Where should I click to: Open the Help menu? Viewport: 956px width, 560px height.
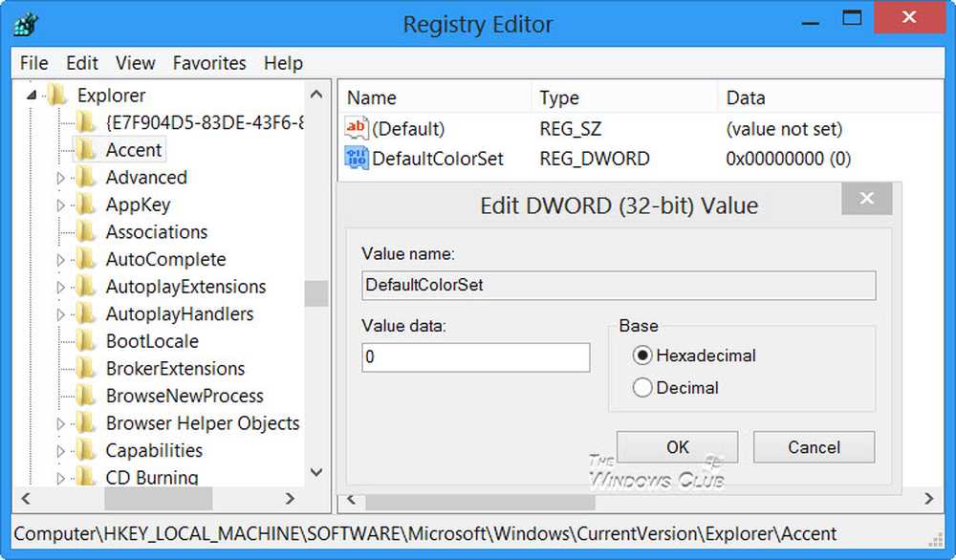[x=284, y=63]
